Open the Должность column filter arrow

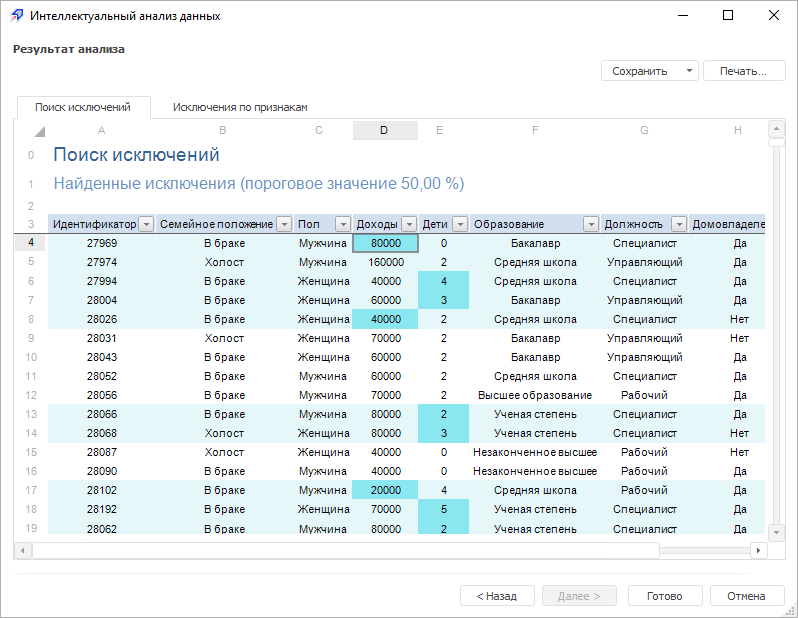tap(679, 224)
